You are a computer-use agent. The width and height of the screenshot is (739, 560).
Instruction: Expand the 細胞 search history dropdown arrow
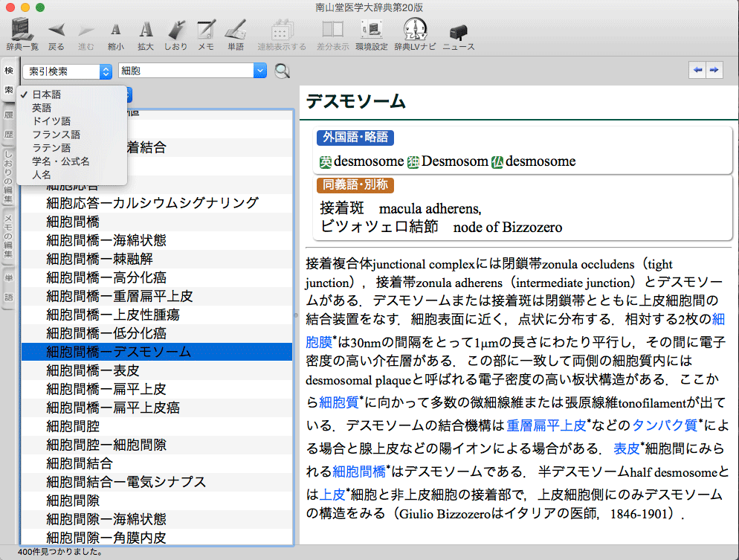pos(259,71)
